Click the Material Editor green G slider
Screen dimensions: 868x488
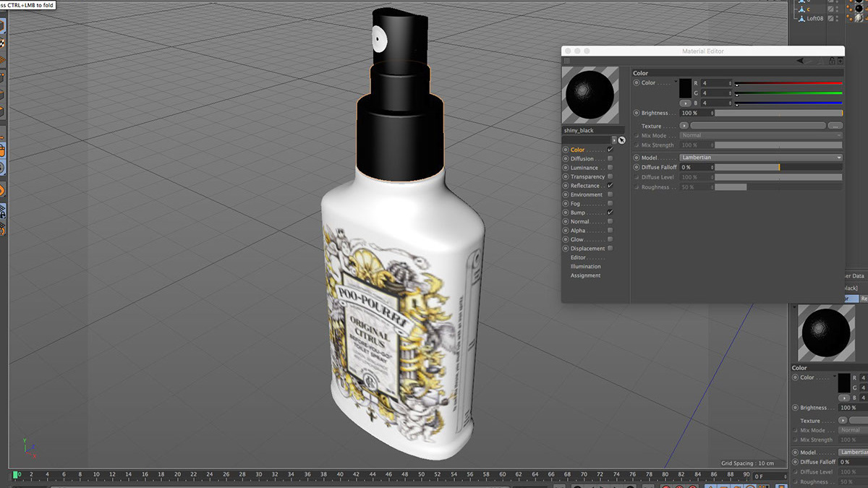788,93
